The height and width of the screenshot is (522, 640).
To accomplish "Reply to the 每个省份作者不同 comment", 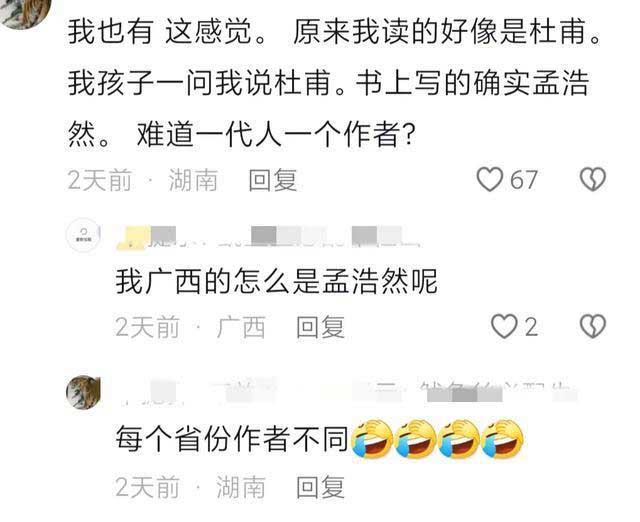I will pos(320,486).
